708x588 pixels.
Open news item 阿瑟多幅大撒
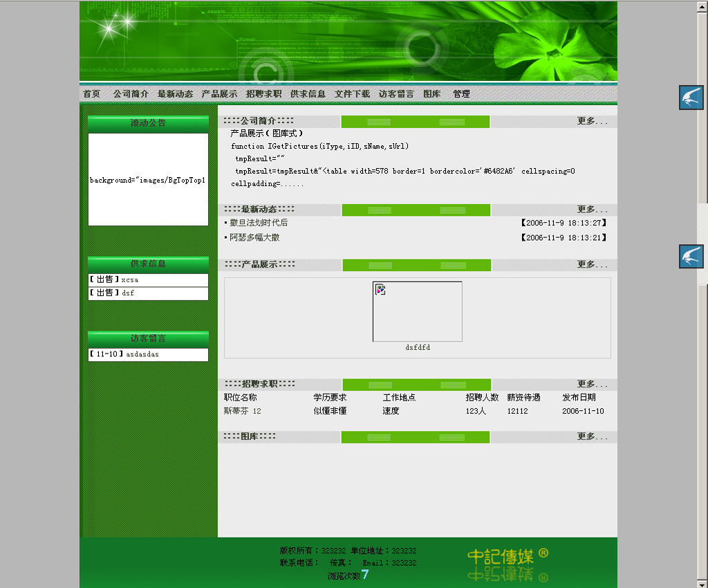click(x=254, y=237)
